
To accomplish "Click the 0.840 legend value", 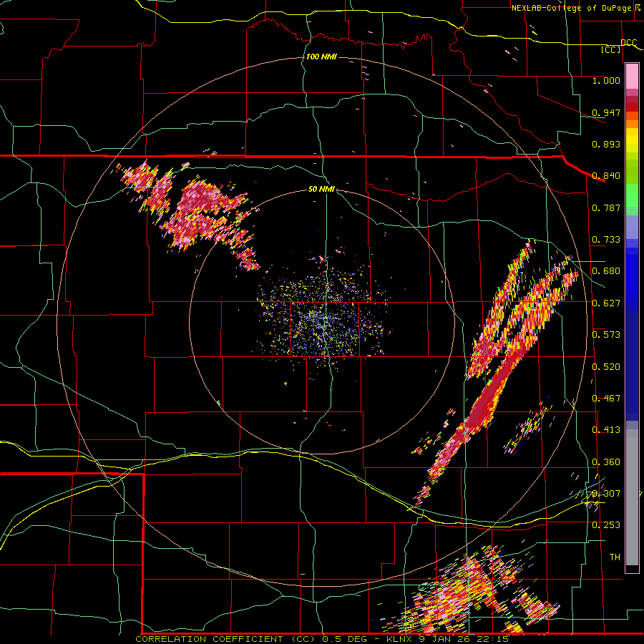I will tap(606, 176).
